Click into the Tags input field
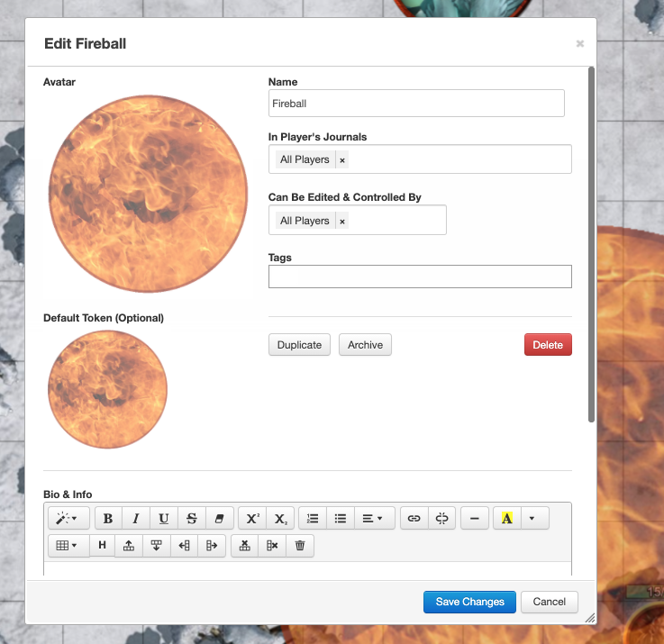Image resolution: width=664 pixels, height=644 pixels. [x=420, y=277]
